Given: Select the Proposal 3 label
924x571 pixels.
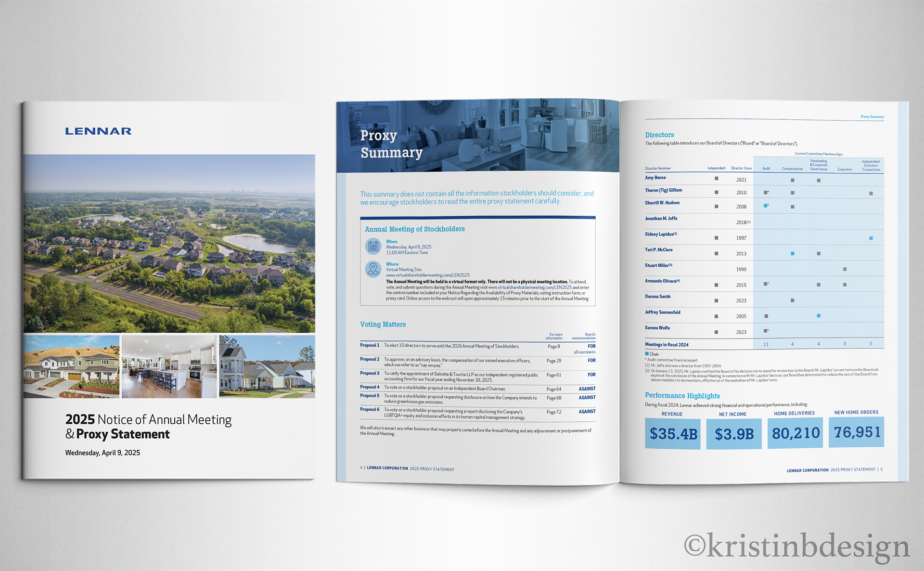Looking at the screenshot, I should [x=370, y=373].
